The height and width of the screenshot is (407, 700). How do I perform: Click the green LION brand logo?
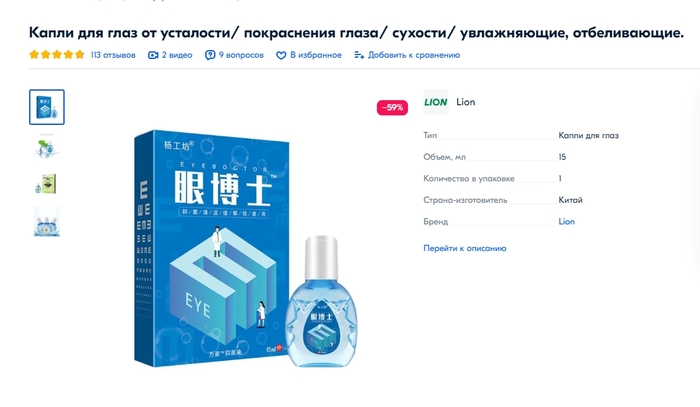point(436,102)
